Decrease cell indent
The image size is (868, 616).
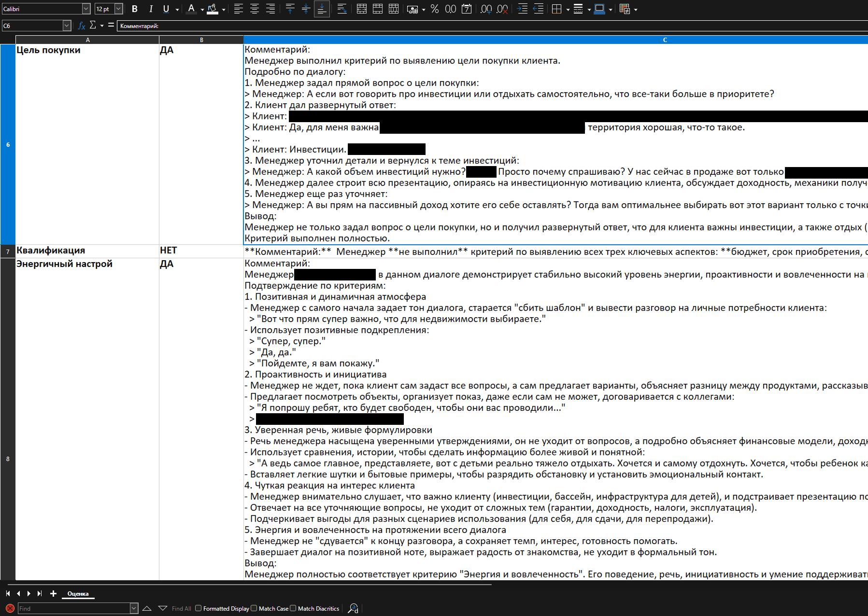(x=538, y=9)
